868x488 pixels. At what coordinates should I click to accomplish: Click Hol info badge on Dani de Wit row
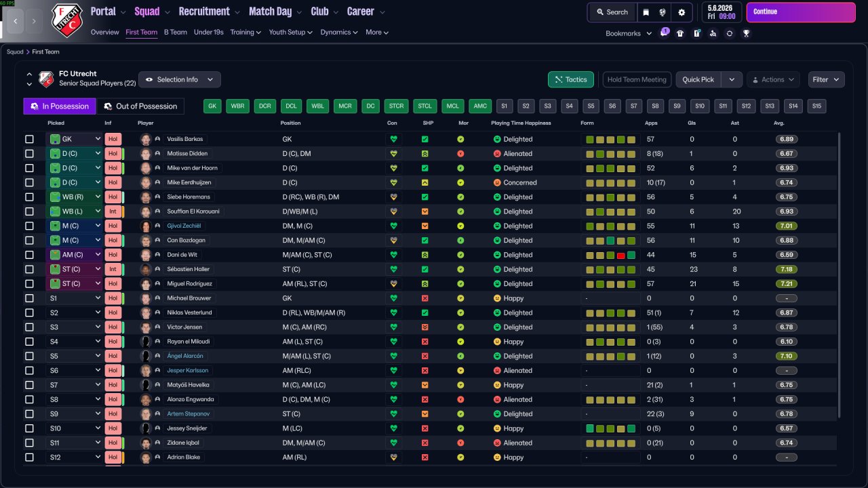click(113, 255)
